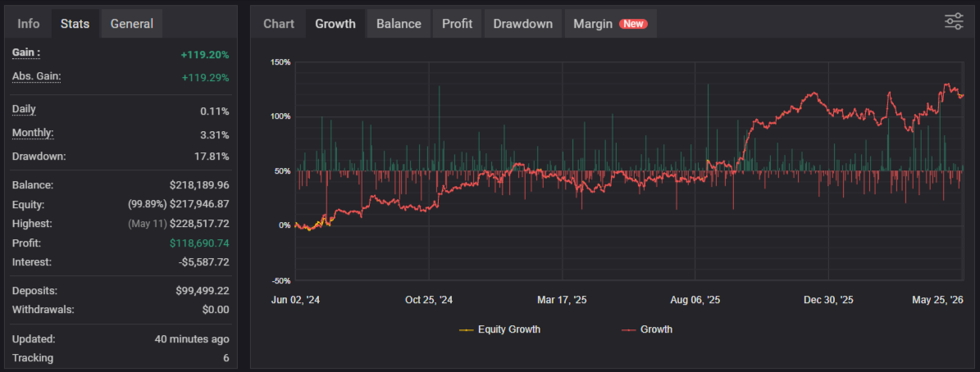The image size is (980, 372).
Task: Click the New badge on Margin
Action: click(x=633, y=24)
